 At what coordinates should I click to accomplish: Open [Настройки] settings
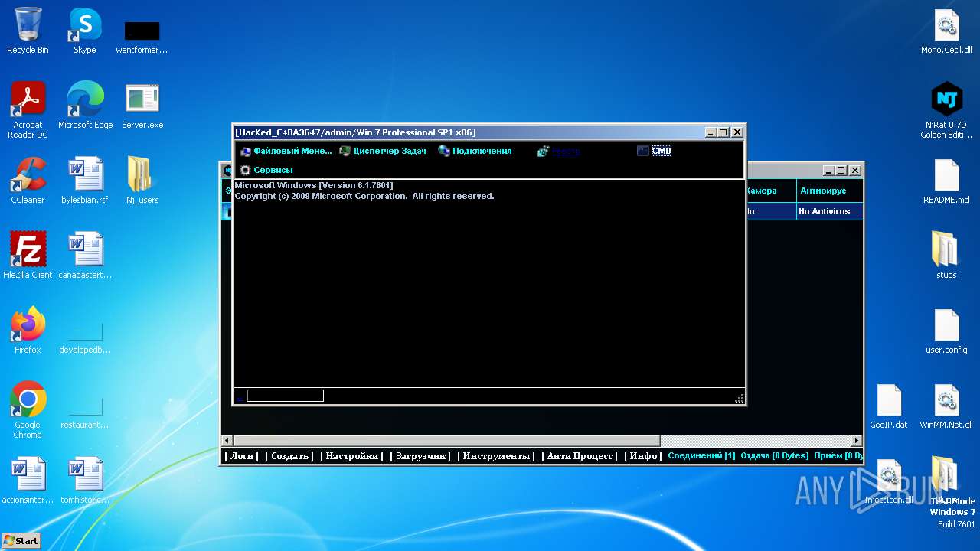351,456
